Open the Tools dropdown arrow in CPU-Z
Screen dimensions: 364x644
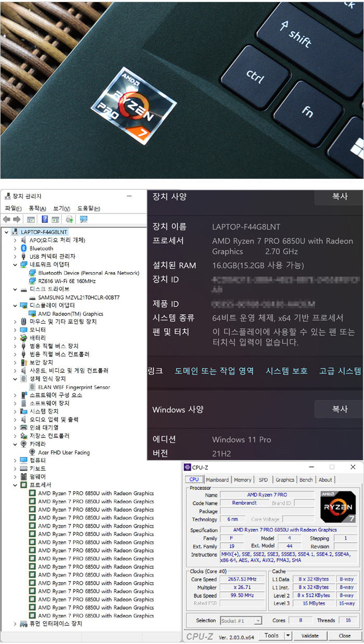(x=288, y=636)
